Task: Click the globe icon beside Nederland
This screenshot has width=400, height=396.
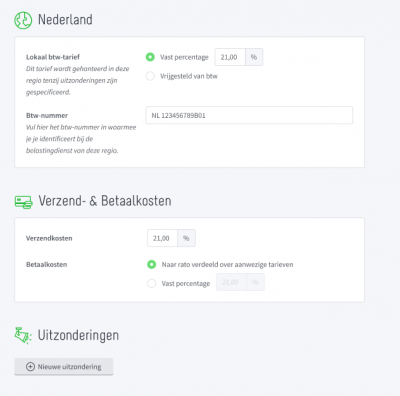Action: (x=23, y=20)
